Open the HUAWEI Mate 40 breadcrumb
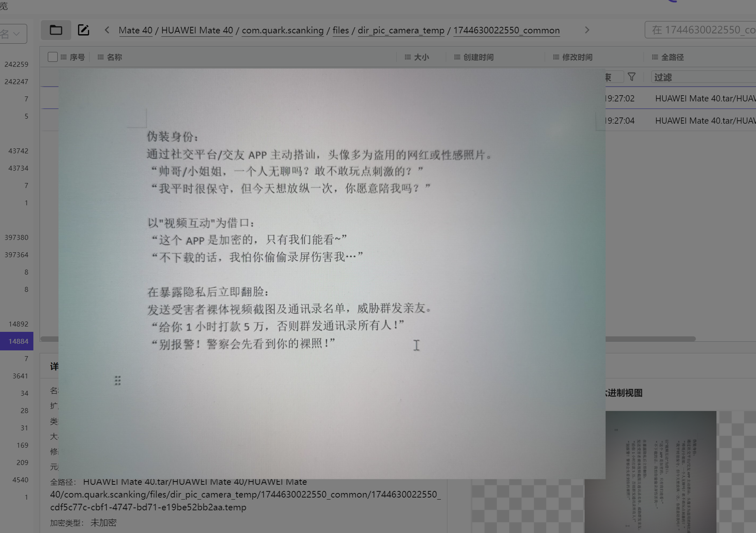This screenshot has height=533, width=756. [x=197, y=31]
